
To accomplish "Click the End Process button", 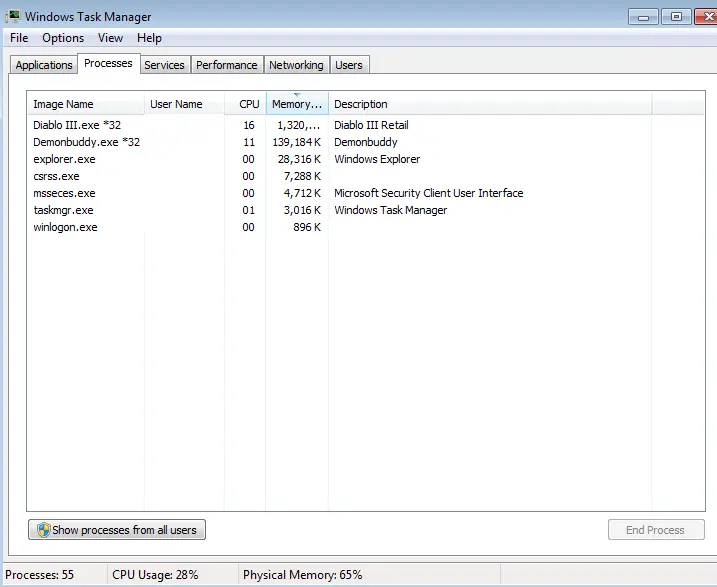I will pos(656,530).
